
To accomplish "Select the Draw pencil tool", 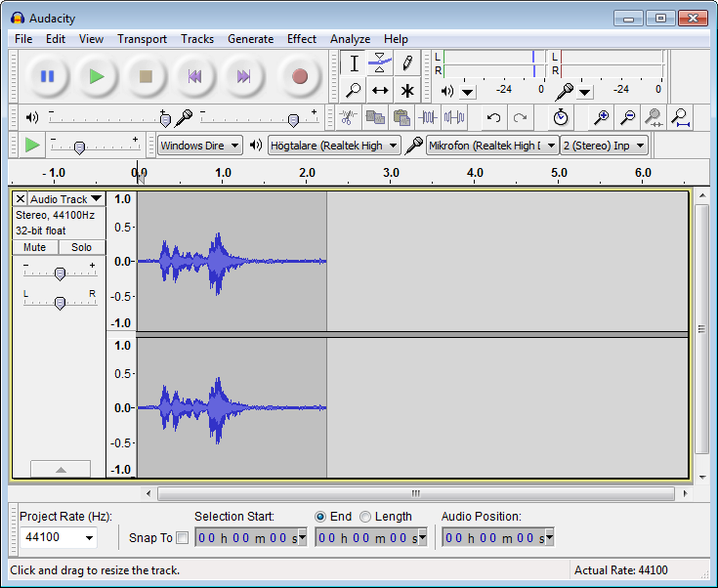I will point(406,63).
